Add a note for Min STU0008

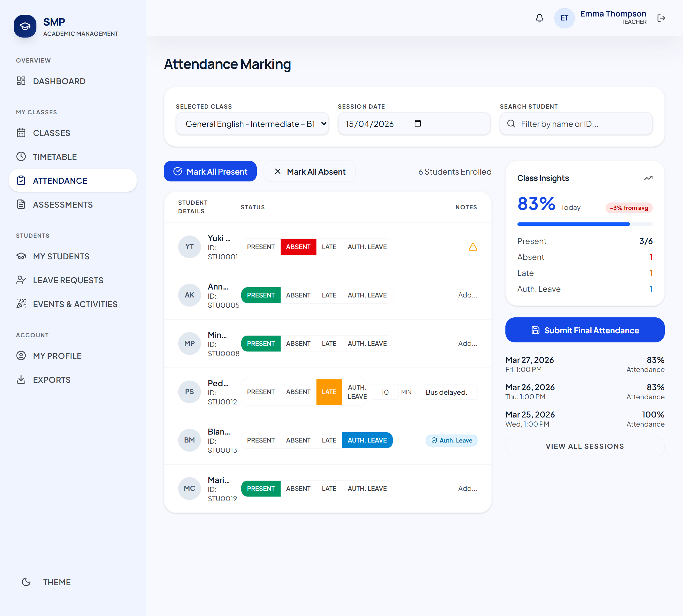pyautogui.click(x=468, y=344)
